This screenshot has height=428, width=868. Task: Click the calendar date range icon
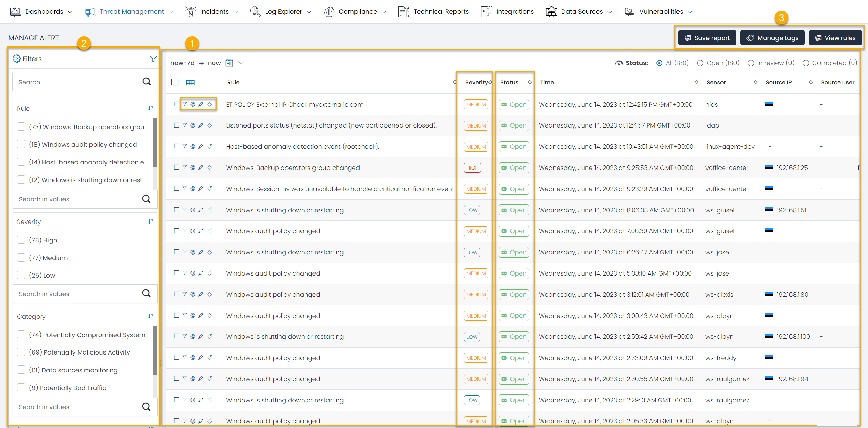click(229, 63)
